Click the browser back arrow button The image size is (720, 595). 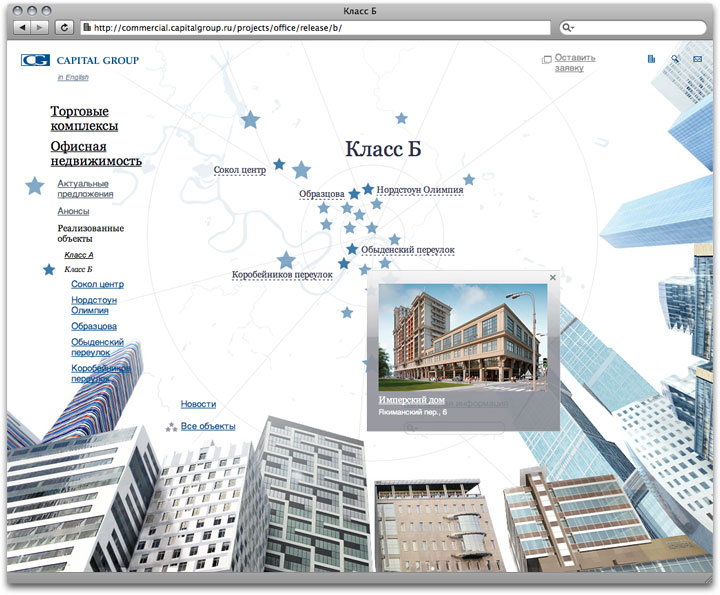tap(22, 28)
